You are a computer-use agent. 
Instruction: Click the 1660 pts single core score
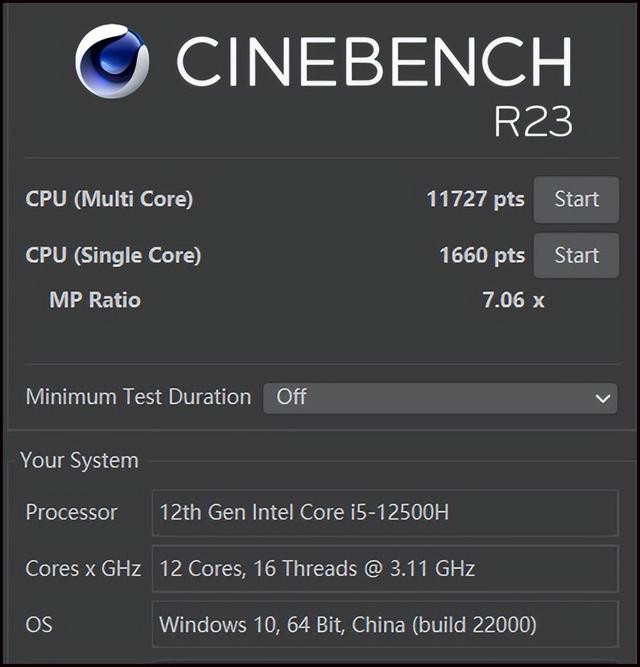pos(482,255)
